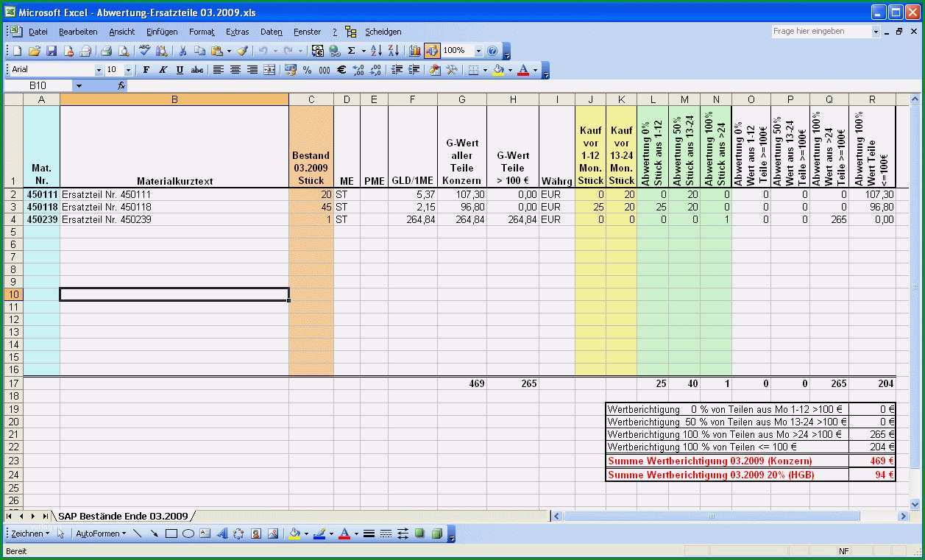The height and width of the screenshot is (560, 925).
Task: Toggle bold formatting F button
Action: (146, 70)
